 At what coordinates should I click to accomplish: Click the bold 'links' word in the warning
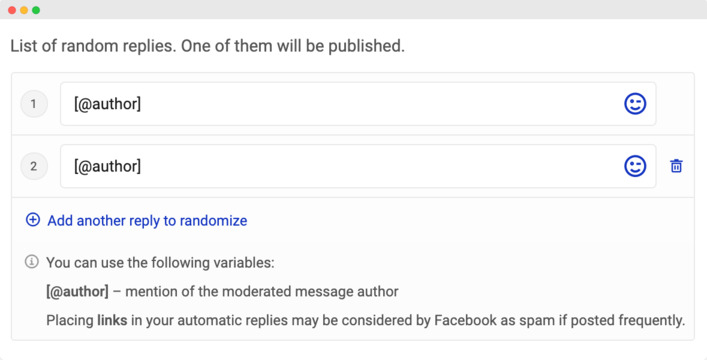coord(112,321)
